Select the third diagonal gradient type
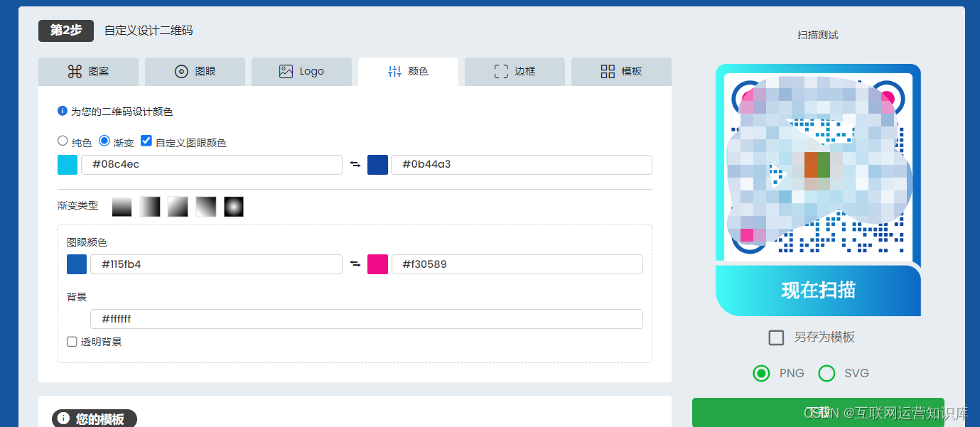This screenshot has width=980, height=427. pos(178,207)
